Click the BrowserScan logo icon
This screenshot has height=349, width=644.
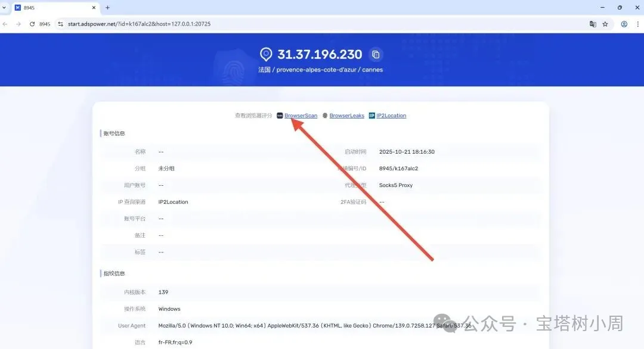[x=280, y=116]
